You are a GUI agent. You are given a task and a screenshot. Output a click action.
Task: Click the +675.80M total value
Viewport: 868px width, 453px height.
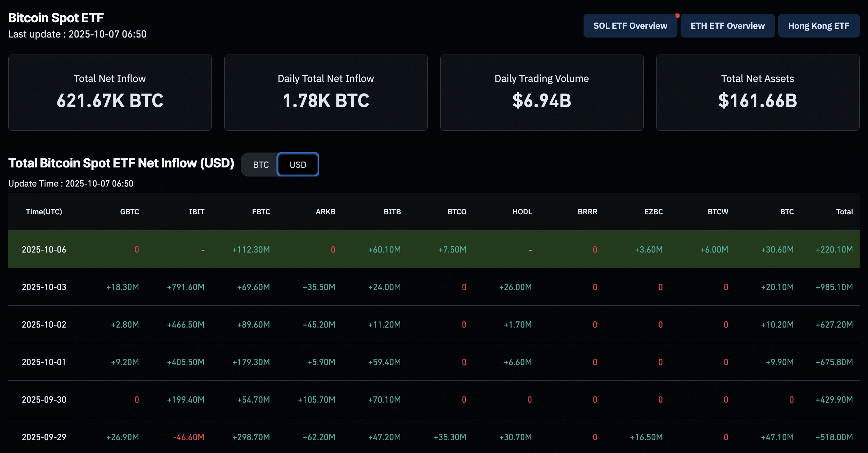834,362
